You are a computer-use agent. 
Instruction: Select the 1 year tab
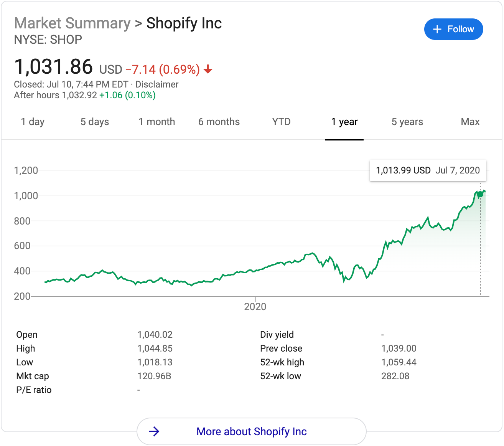(344, 122)
